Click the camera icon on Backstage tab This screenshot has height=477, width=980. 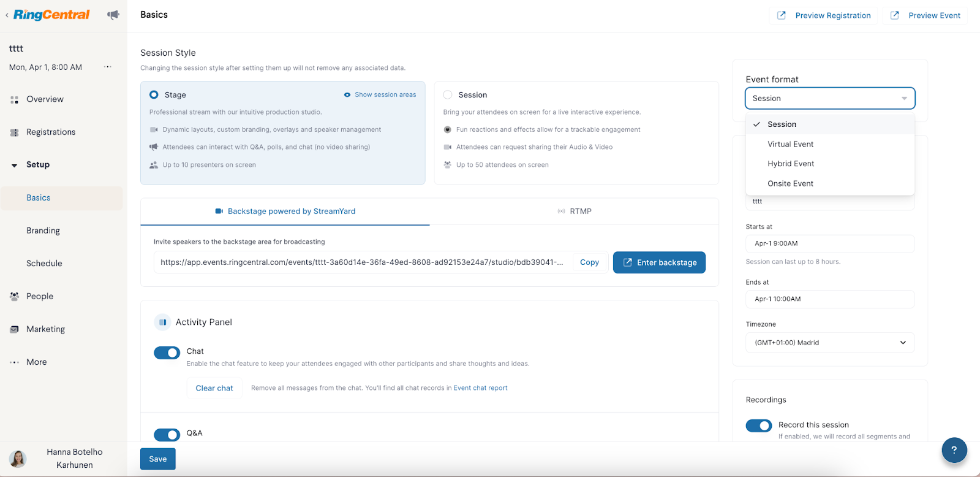(x=219, y=211)
